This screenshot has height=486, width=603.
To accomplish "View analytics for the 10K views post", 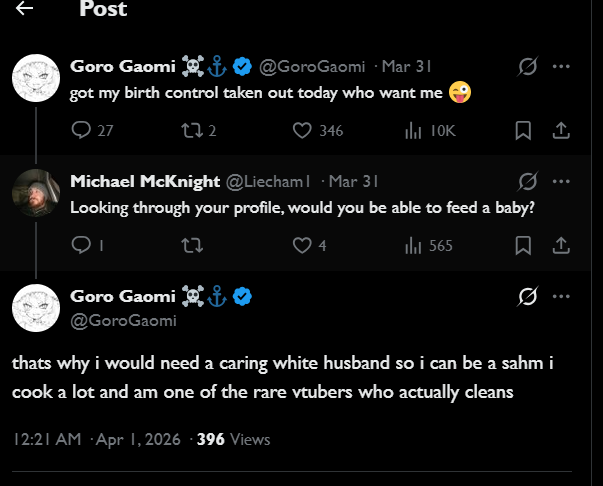I will click(413, 131).
